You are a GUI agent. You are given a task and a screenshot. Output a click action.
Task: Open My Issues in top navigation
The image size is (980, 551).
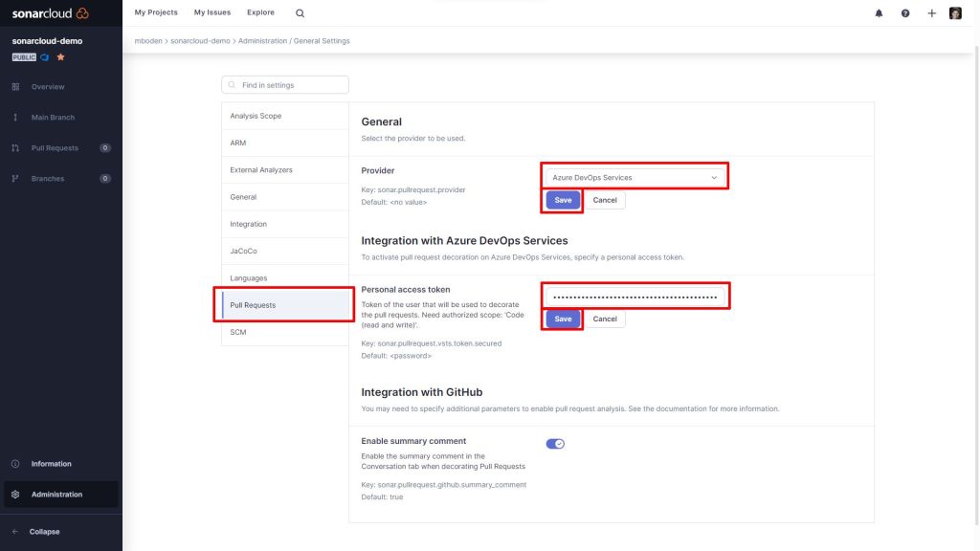[212, 12]
